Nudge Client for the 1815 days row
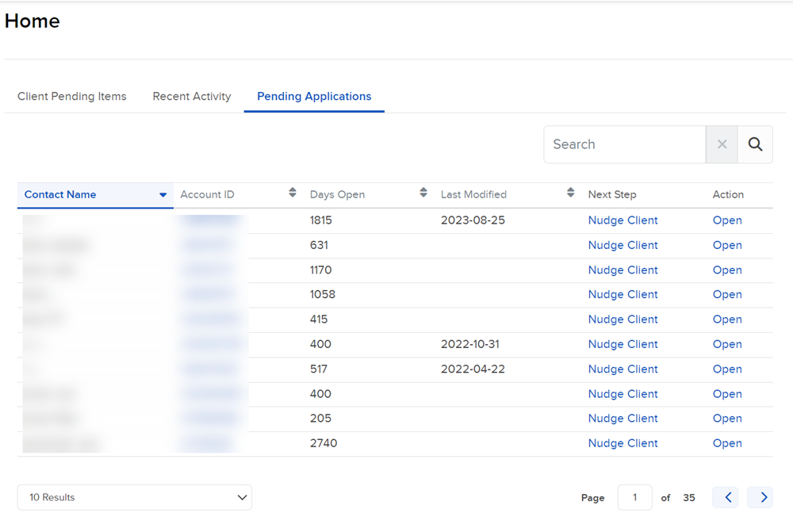 pos(623,220)
